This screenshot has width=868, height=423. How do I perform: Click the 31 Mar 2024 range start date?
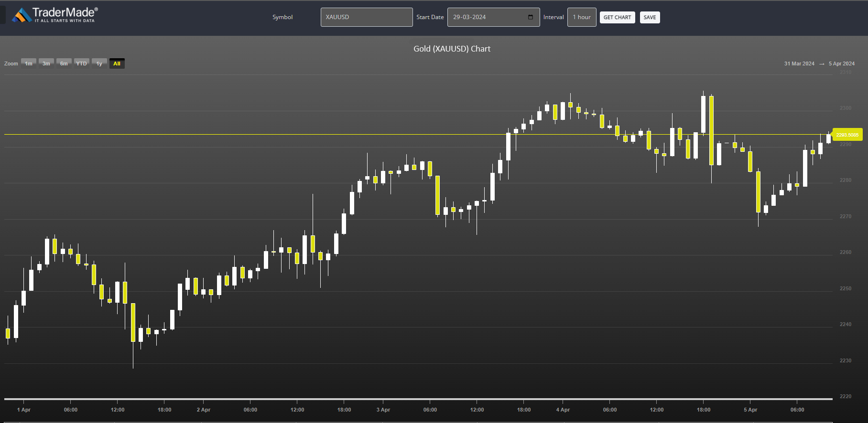[x=799, y=63]
